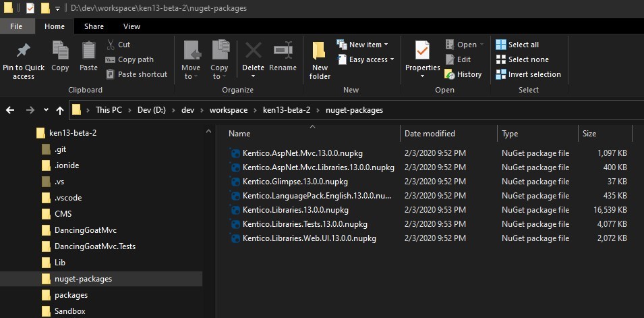Click the Properties checkmark icon

422,50
